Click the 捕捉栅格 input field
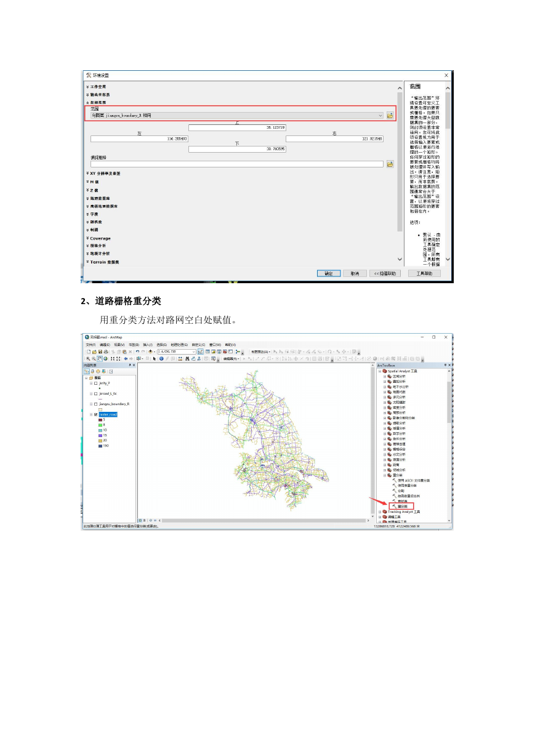 (x=237, y=164)
